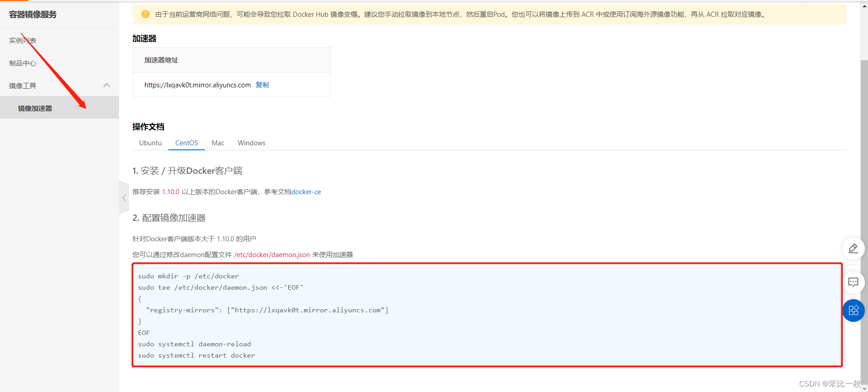
Task: Click 复制 to copy accelerator address
Action: coord(262,85)
